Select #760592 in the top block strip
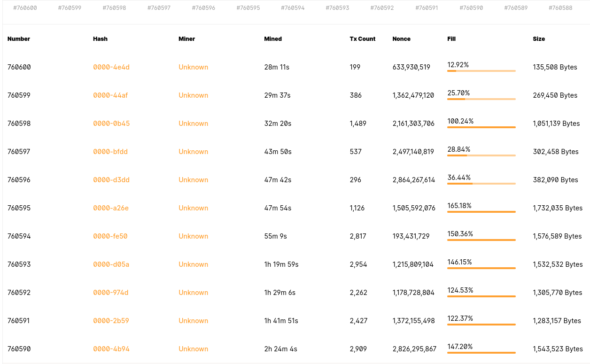 coord(382,8)
